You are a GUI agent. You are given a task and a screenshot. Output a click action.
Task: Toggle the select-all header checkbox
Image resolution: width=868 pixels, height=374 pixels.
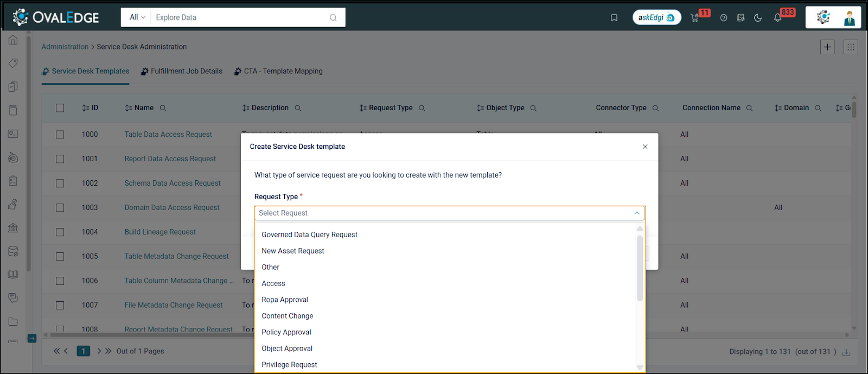pos(60,108)
